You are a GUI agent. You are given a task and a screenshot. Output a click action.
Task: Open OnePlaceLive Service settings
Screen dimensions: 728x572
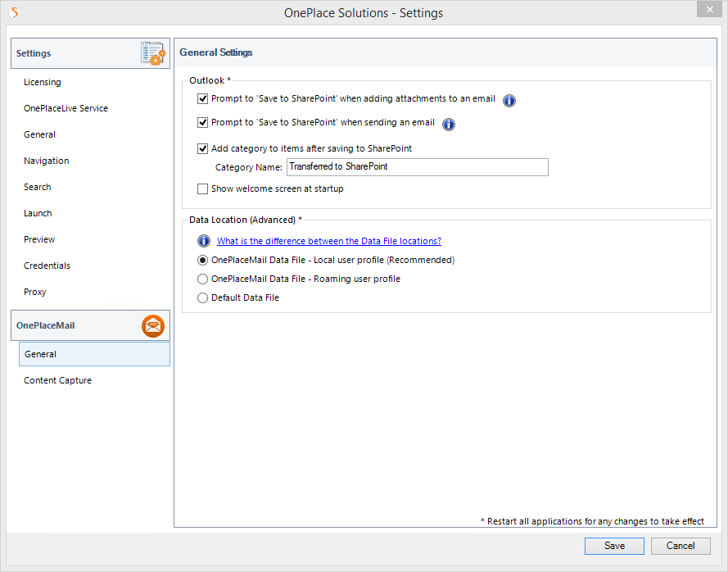pyautogui.click(x=66, y=108)
